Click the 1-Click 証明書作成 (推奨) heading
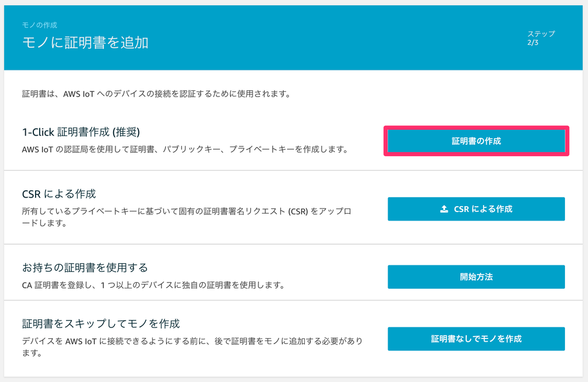This screenshot has height=382, width=588. (80, 132)
